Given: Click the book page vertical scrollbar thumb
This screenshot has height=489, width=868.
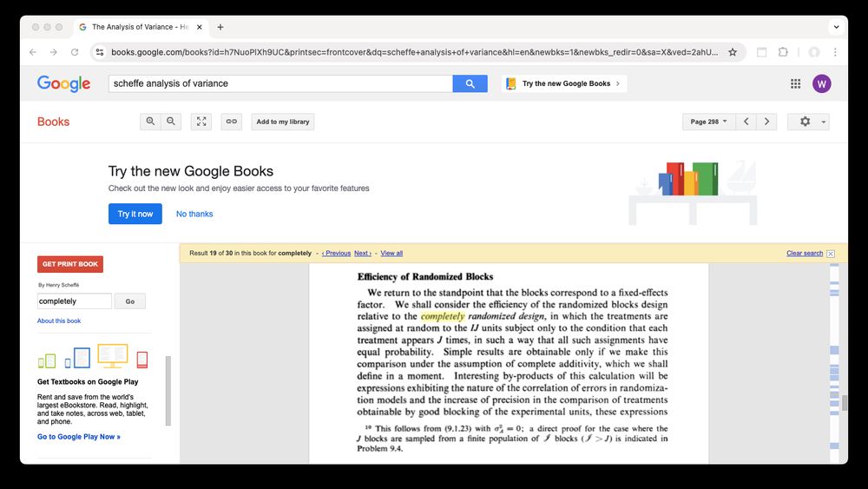Looking at the screenshot, I should coord(845,403).
